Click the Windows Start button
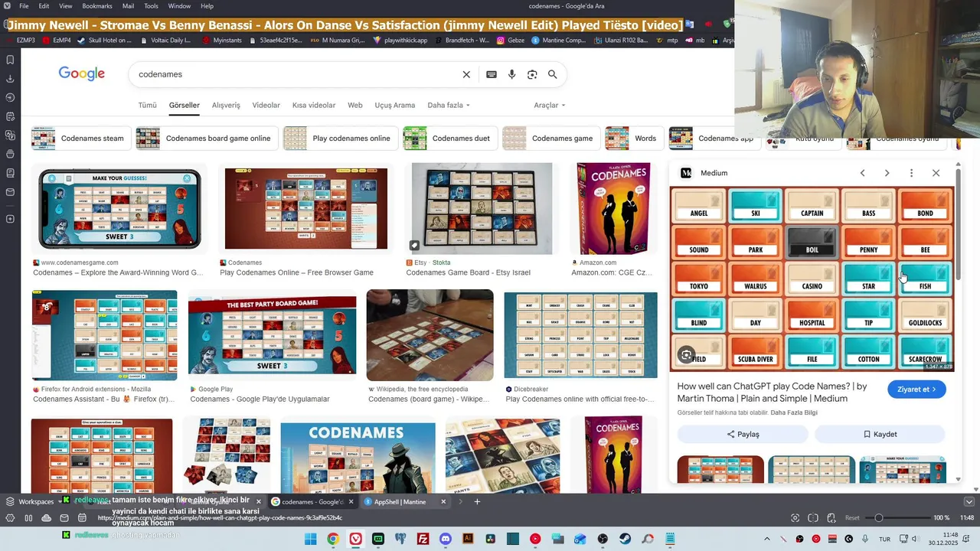Image resolution: width=980 pixels, height=551 pixels. (310, 540)
